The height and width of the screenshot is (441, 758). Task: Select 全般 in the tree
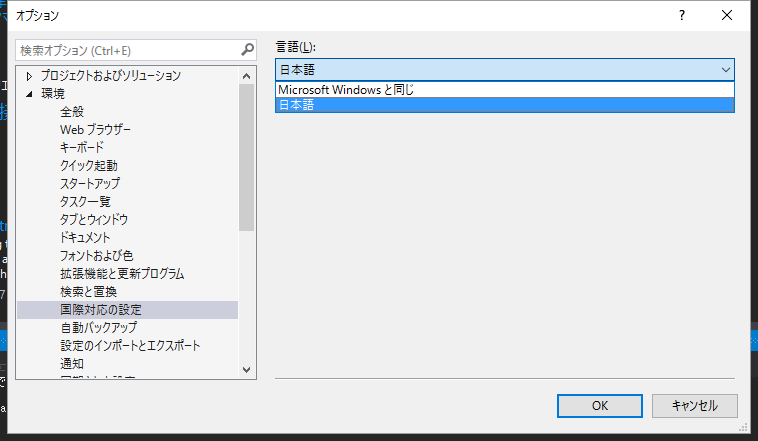(x=72, y=112)
